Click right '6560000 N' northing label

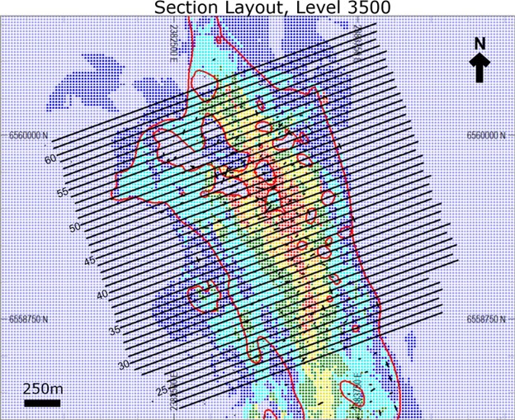click(486, 135)
